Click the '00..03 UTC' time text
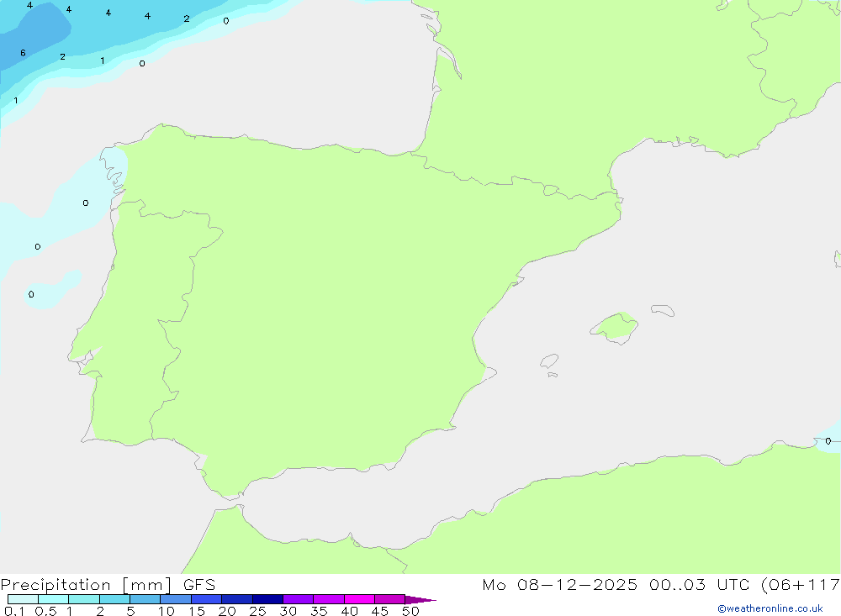The width and height of the screenshot is (841, 616). coord(698,585)
